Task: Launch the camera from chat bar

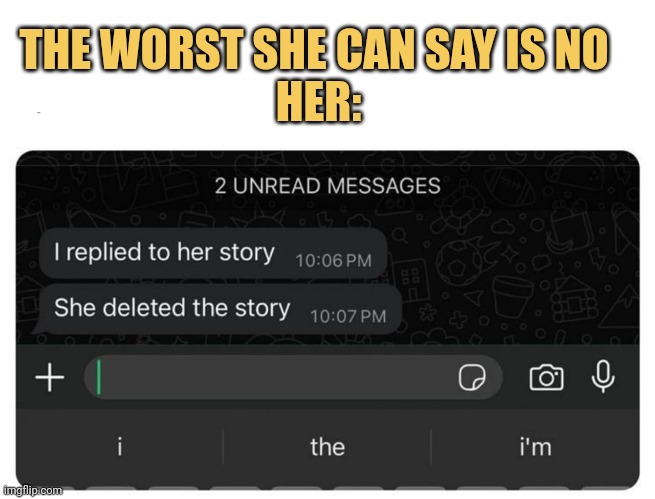Action: [546, 378]
